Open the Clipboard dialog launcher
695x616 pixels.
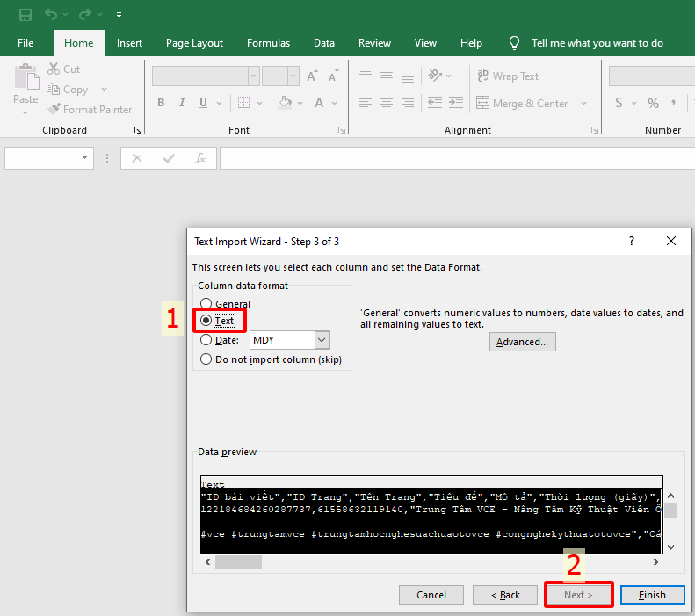(138, 130)
